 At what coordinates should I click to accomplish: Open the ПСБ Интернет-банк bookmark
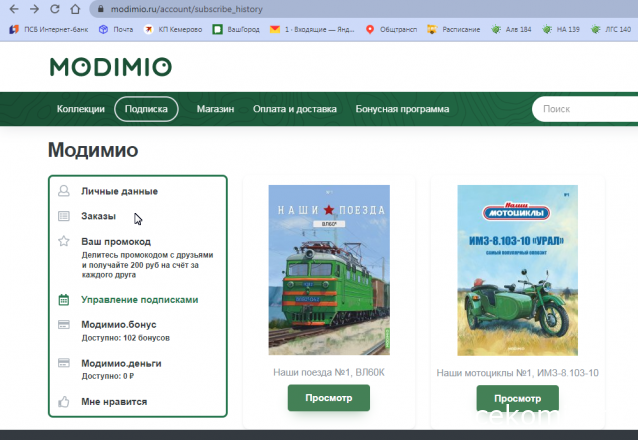pos(48,29)
